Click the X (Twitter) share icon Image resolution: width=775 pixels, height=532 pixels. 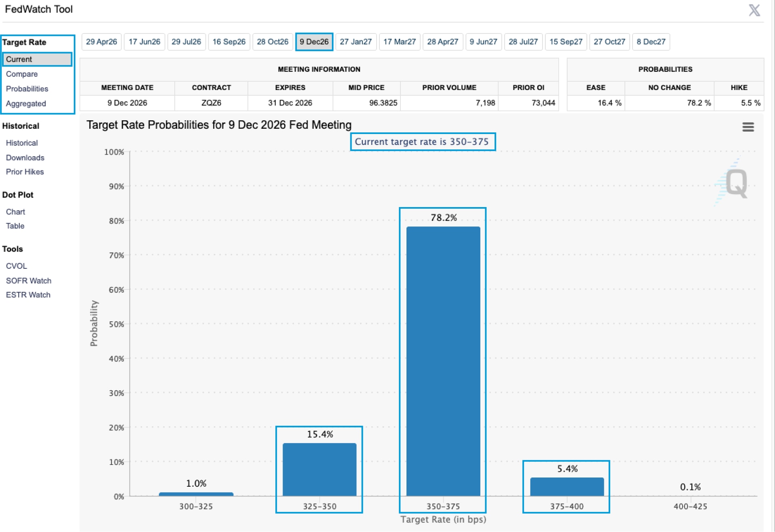[x=754, y=10]
